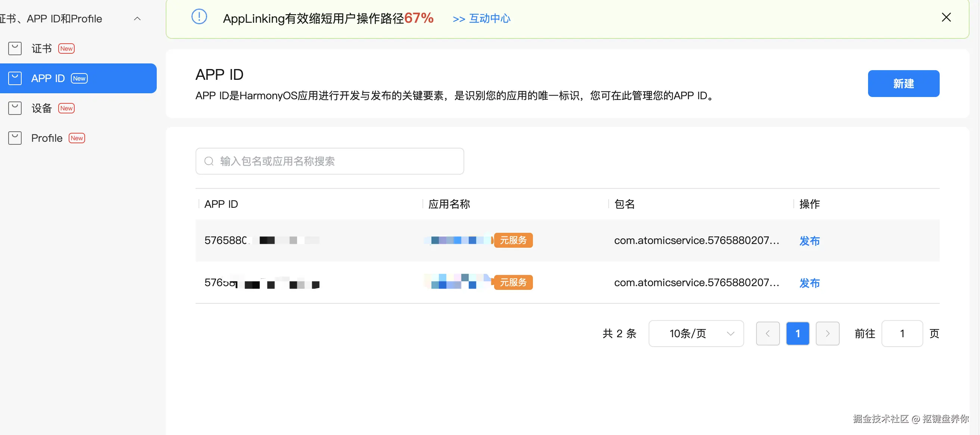Click the 新建 button
The image size is (980, 435).
tap(903, 84)
